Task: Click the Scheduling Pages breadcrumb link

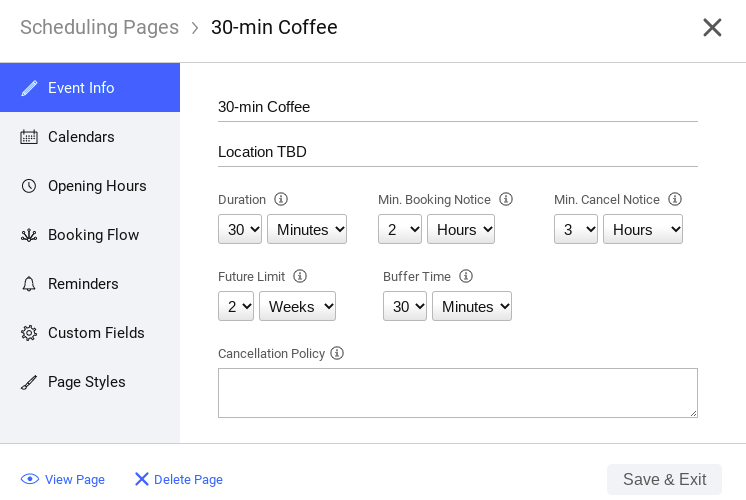Action: 99,27
